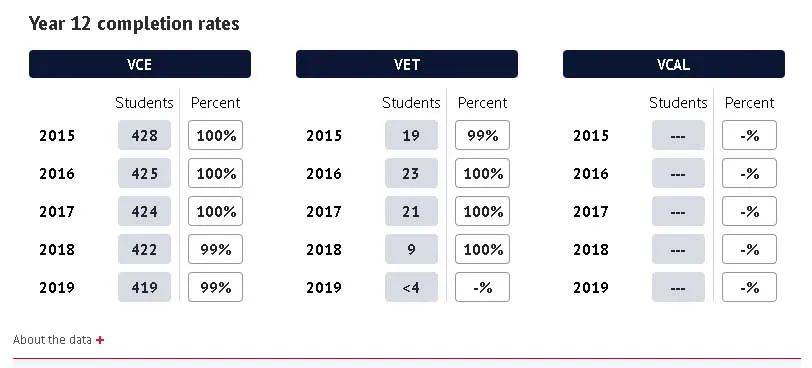Click the VET 2018 students cell showing 9

[411, 249]
